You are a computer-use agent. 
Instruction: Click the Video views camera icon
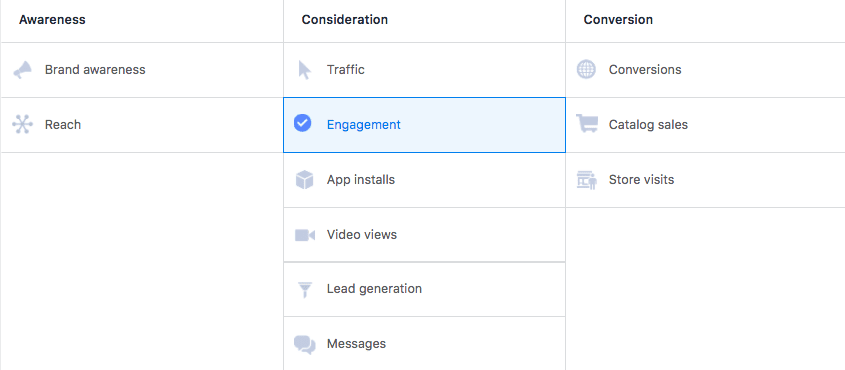point(304,235)
